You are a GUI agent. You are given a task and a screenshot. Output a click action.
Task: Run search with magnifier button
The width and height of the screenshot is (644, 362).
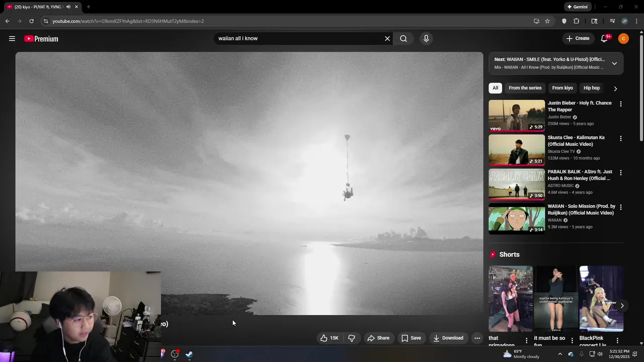(x=404, y=39)
